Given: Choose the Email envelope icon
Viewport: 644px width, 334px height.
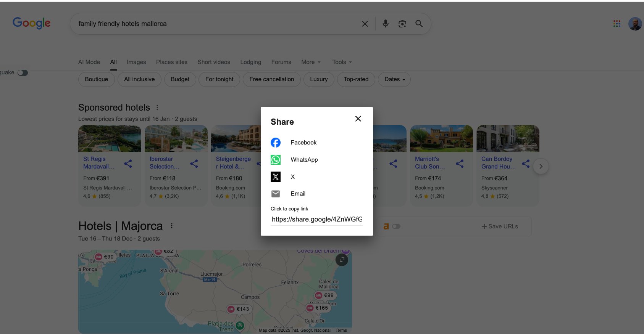Looking at the screenshot, I should [x=275, y=194].
